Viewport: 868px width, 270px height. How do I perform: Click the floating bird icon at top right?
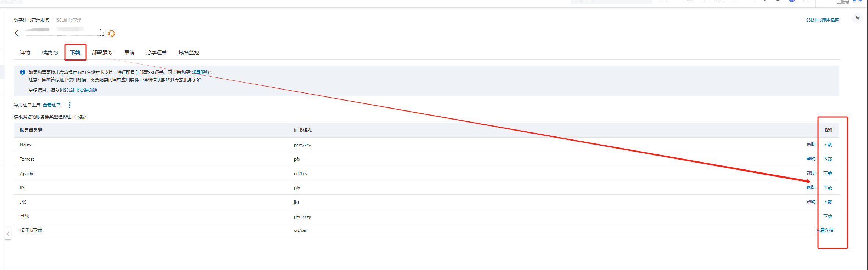click(857, 18)
